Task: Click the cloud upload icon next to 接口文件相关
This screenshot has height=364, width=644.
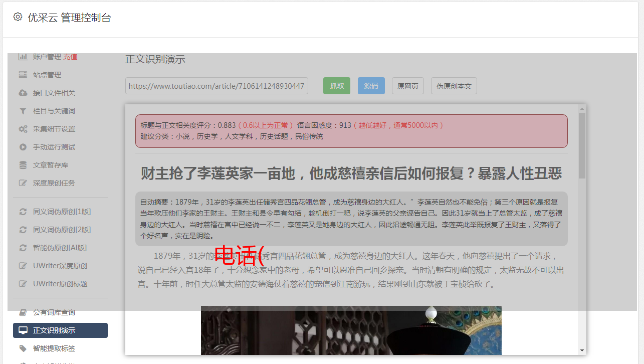Action: pyautogui.click(x=23, y=93)
